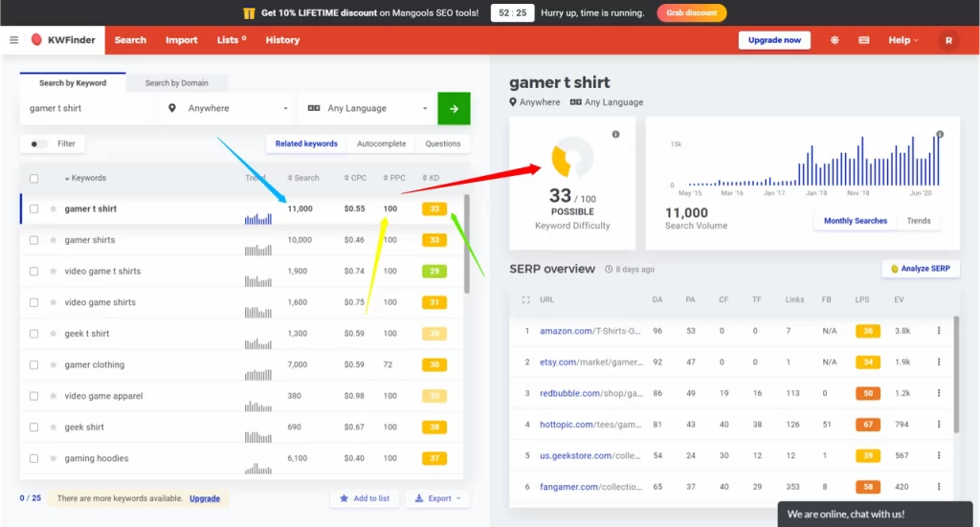Sort by PPC column header
The image size is (980, 527).
point(394,178)
